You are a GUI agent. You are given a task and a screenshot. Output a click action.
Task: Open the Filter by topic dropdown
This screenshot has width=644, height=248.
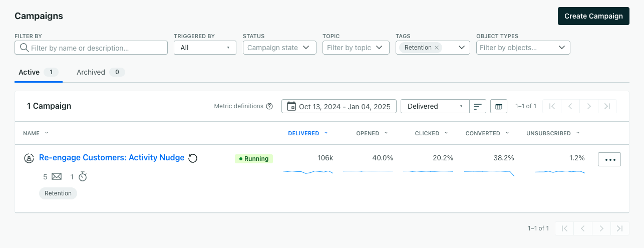point(356,48)
